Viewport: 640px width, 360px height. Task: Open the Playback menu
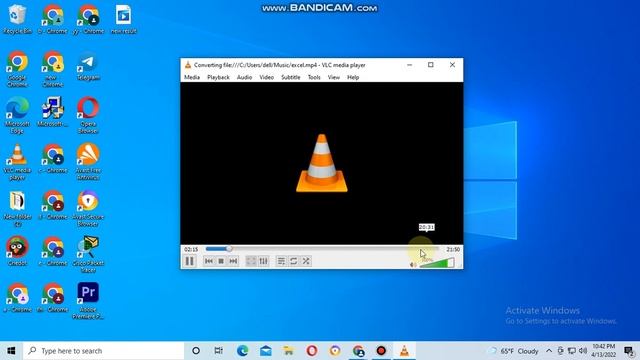point(218,77)
